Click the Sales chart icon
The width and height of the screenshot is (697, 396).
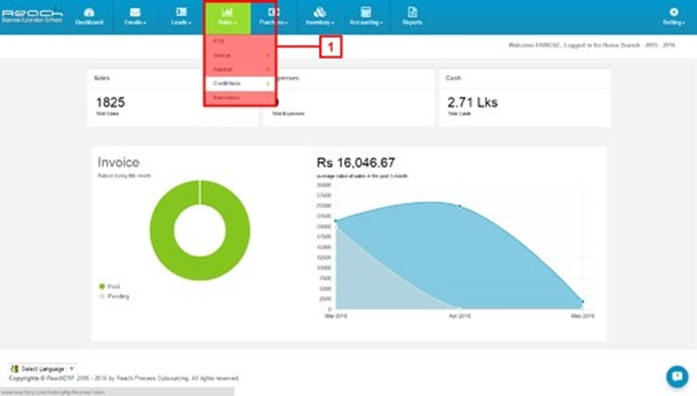point(228,12)
